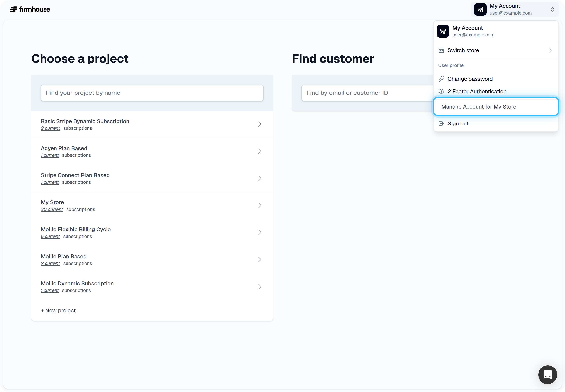The height and width of the screenshot is (392, 565).
Task: Click the Switch store storefront icon
Action: pyautogui.click(x=441, y=50)
